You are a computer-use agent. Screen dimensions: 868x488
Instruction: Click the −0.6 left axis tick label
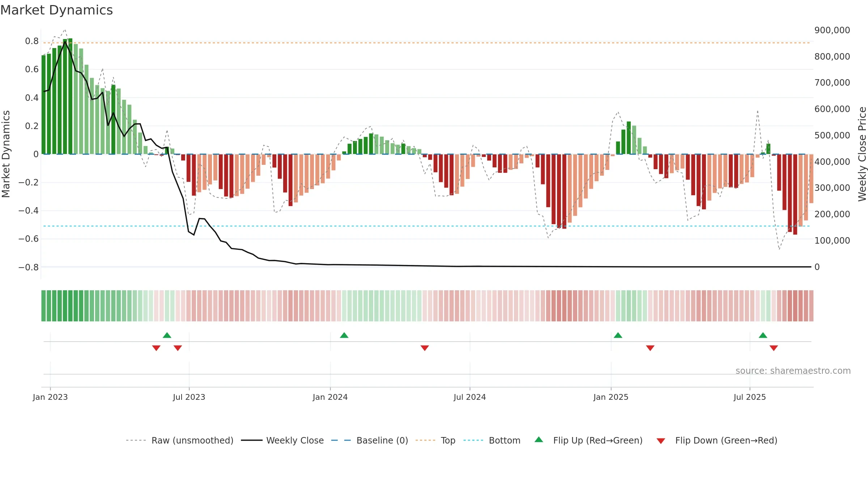(x=29, y=239)
